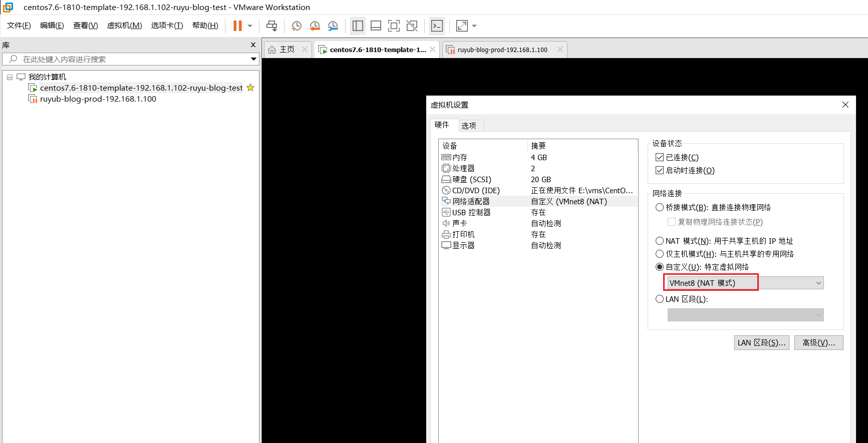This screenshot has height=443, width=868.
Task: Close the 库 library panel
Action: coord(253,45)
